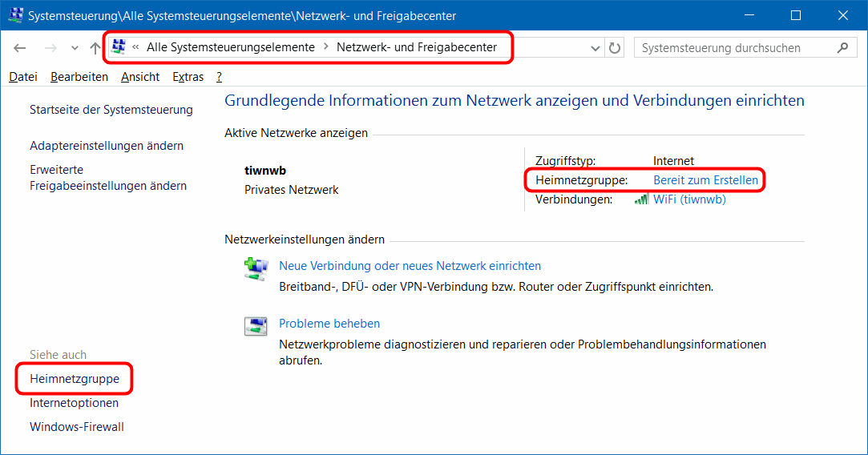Open Adaptereinstellungen ändern in sidebar
The height and width of the screenshot is (455, 868).
(107, 146)
